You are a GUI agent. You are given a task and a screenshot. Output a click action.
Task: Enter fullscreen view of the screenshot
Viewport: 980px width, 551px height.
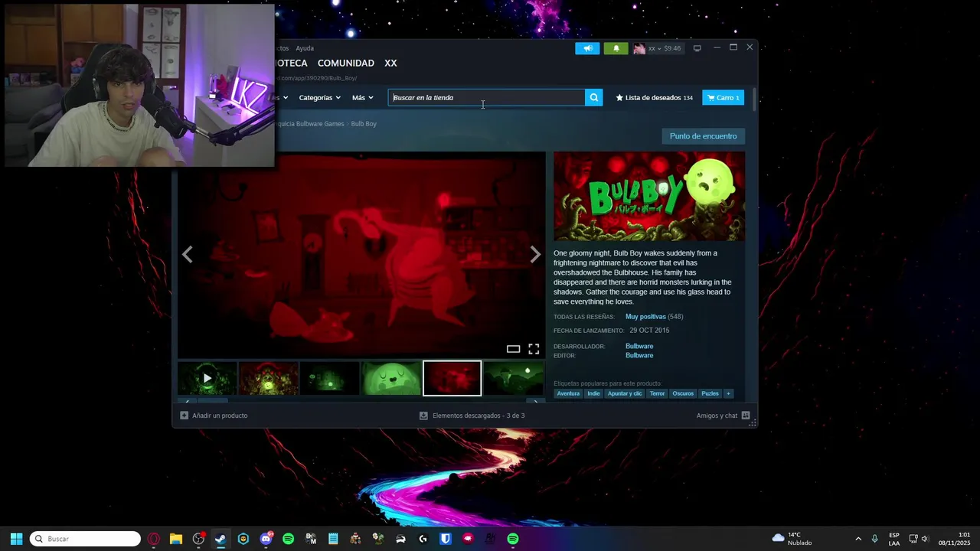534,349
